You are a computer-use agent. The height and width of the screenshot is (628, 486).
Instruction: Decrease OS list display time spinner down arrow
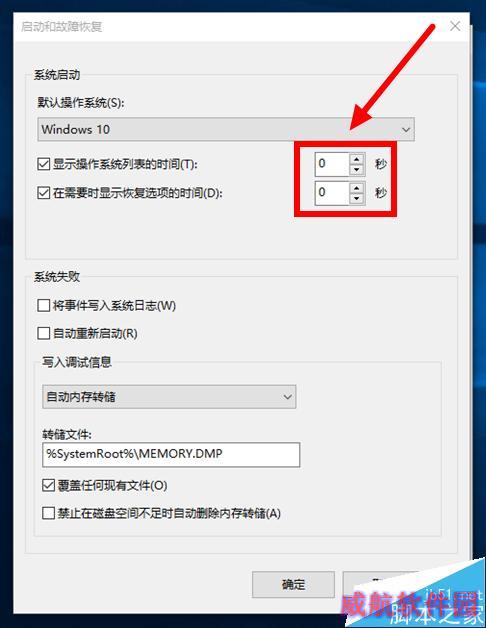(x=356, y=170)
